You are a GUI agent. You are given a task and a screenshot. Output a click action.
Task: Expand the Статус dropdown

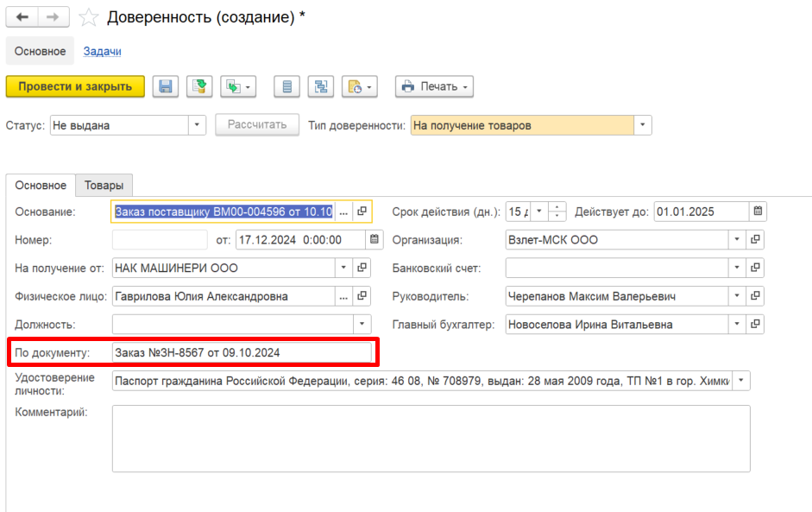coord(197,125)
